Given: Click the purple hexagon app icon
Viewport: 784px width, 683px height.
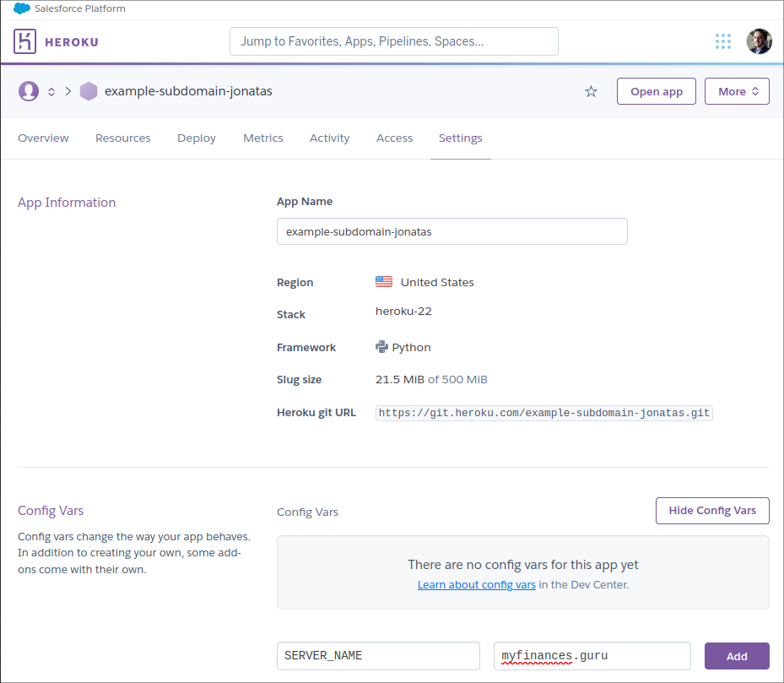Looking at the screenshot, I should [89, 91].
